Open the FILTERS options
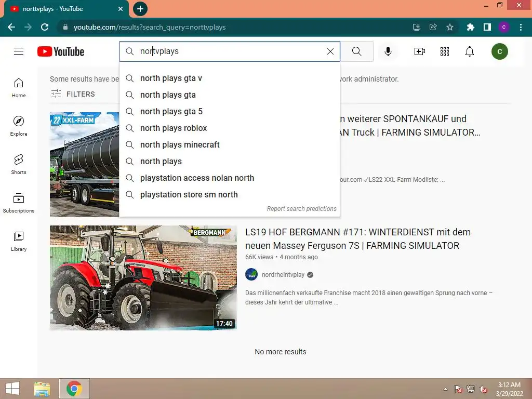 click(73, 94)
